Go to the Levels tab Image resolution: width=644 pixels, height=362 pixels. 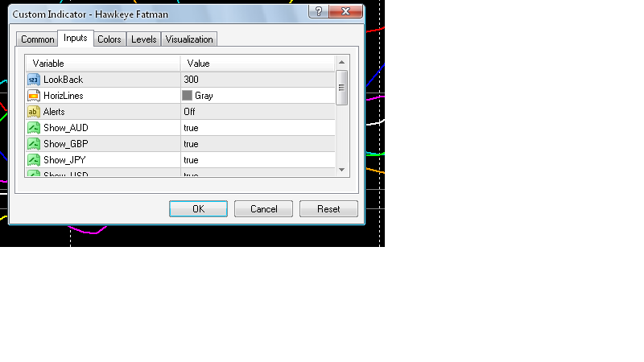pyautogui.click(x=144, y=39)
